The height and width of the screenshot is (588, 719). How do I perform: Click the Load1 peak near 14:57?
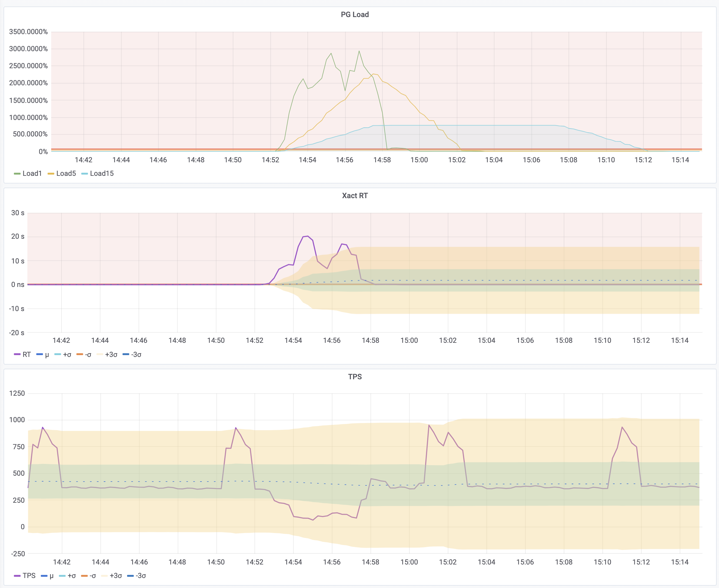[359, 51]
